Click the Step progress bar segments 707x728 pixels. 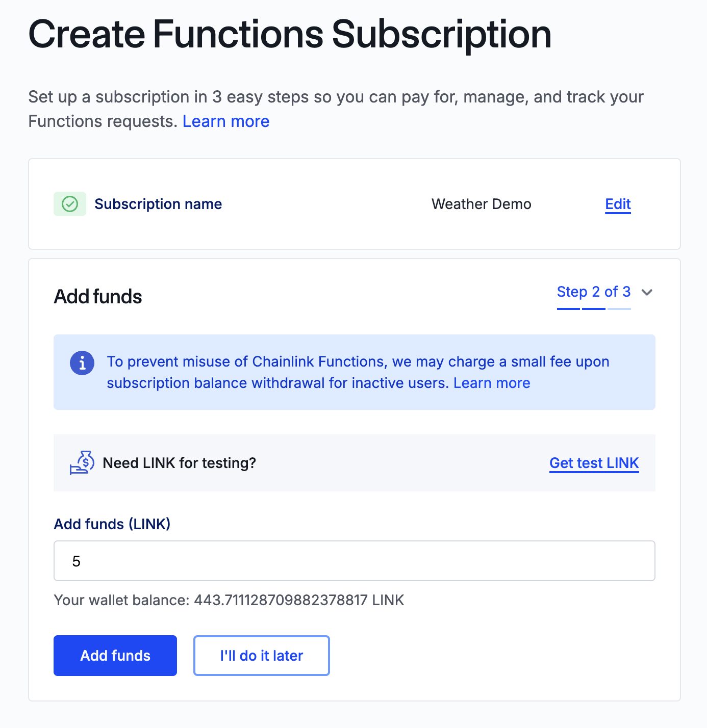pyautogui.click(x=593, y=308)
